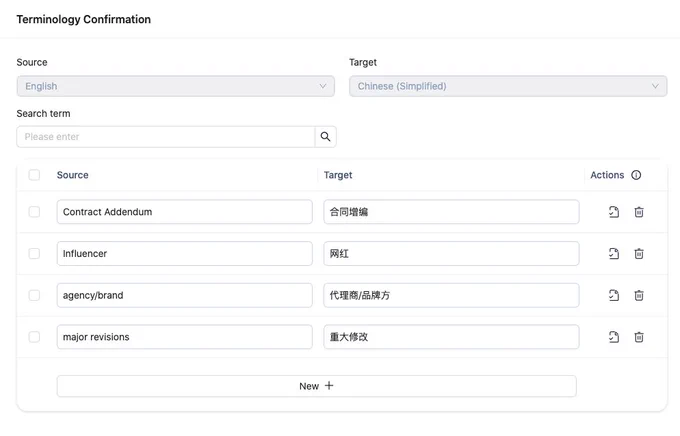Open the Target language dropdown Chinese (Simplified)
680x436 pixels.
pyautogui.click(x=508, y=86)
